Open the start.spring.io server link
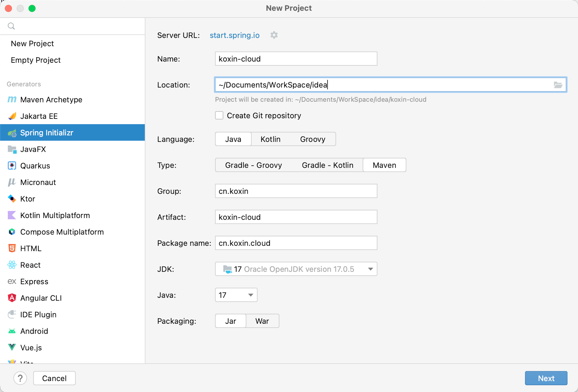The height and width of the screenshot is (392, 578). click(x=234, y=35)
